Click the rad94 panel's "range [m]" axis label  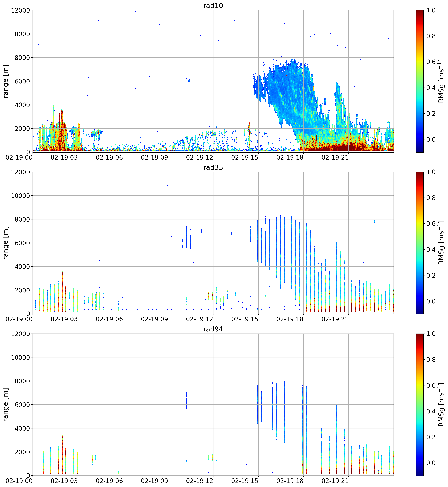[x=6, y=405]
